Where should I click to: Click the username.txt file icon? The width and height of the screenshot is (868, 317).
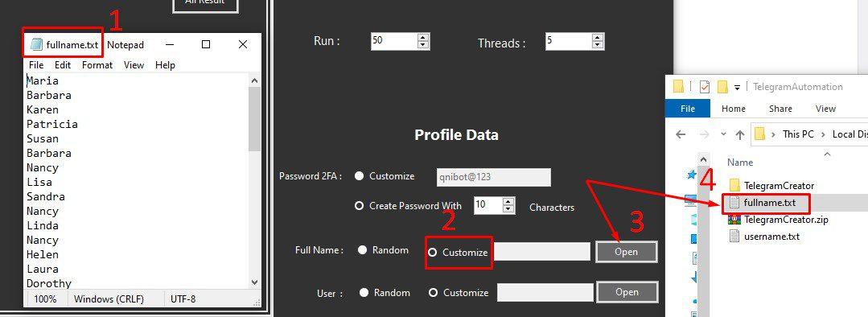point(734,237)
